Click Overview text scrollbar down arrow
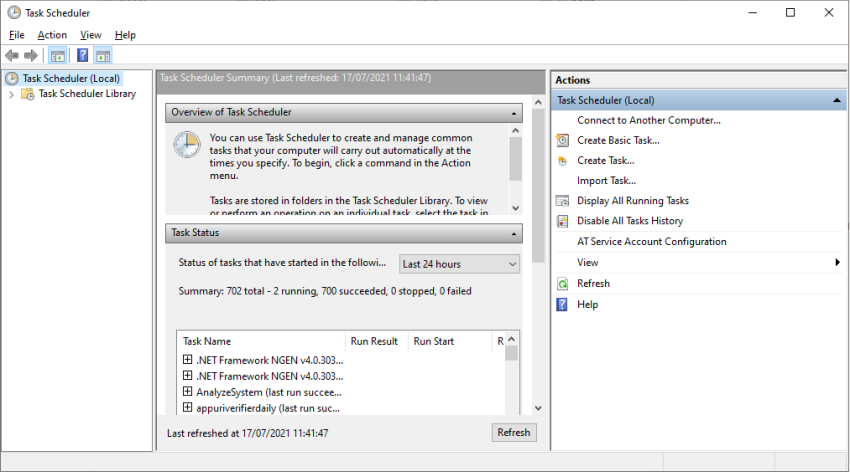Screen dimensions: 850x472 [x=516, y=208]
